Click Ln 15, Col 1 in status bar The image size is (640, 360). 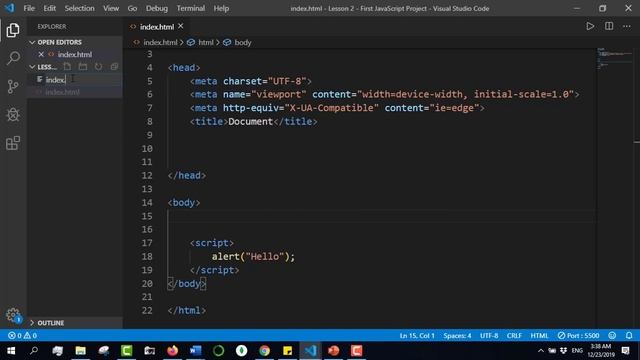pos(417,336)
